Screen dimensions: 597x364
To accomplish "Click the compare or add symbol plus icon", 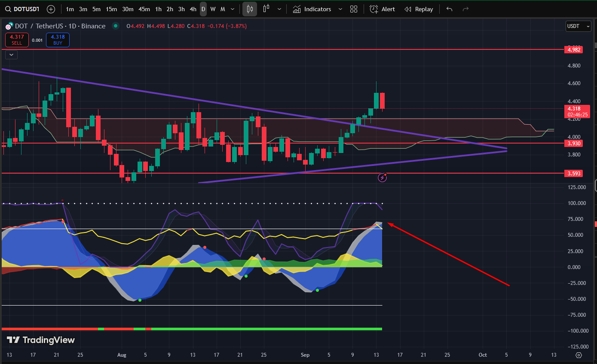I will (51, 9).
